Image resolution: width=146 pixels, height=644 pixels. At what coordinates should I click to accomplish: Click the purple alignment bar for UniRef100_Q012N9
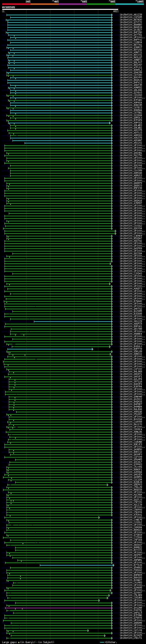click(x=59, y=608)
